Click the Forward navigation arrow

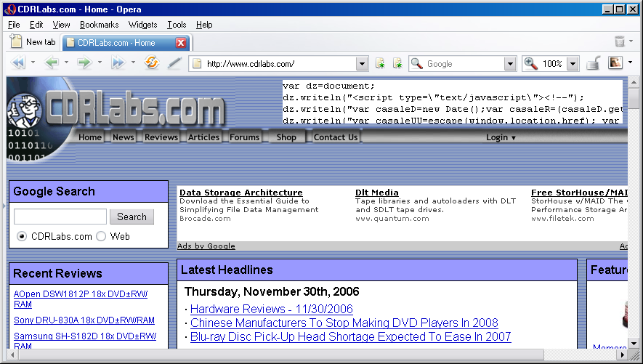pos(84,63)
